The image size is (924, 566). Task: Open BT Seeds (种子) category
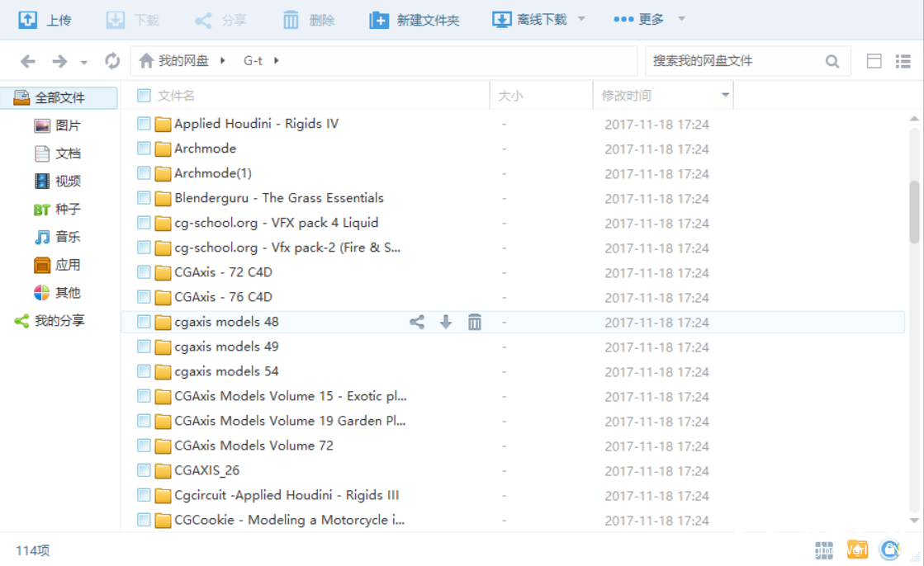(x=57, y=209)
